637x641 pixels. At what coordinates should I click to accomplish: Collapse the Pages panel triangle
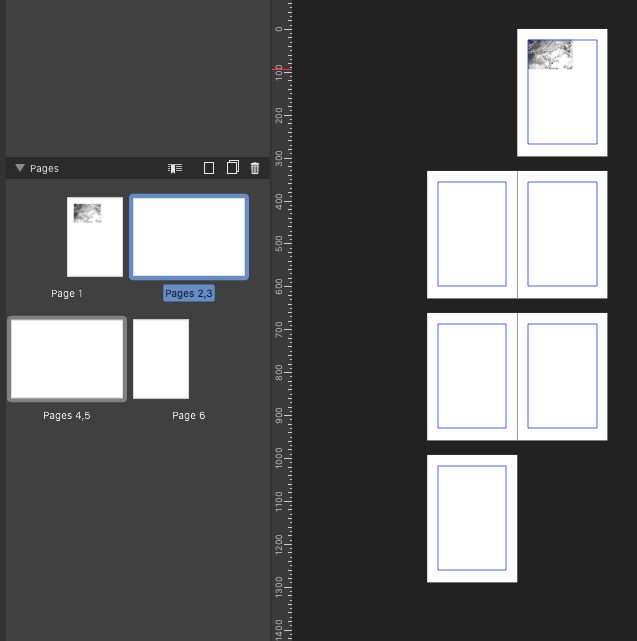coord(20,168)
